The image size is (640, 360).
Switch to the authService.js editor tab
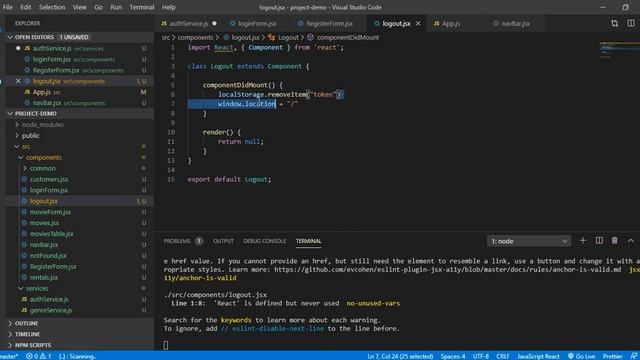189,23
